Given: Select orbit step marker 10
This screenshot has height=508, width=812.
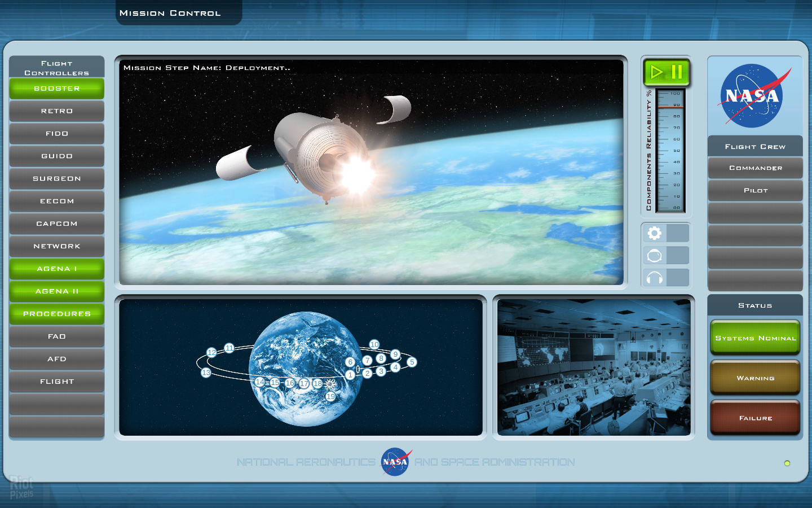Looking at the screenshot, I should click(374, 344).
